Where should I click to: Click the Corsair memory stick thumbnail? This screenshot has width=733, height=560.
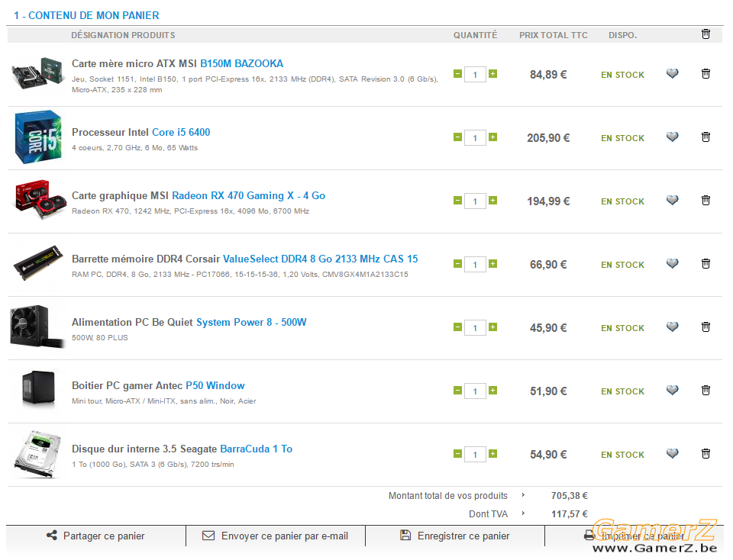click(x=38, y=262)
